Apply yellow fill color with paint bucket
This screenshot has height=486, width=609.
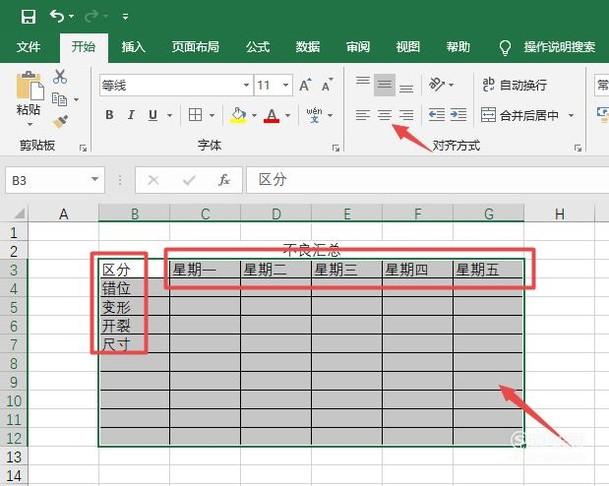238,115
